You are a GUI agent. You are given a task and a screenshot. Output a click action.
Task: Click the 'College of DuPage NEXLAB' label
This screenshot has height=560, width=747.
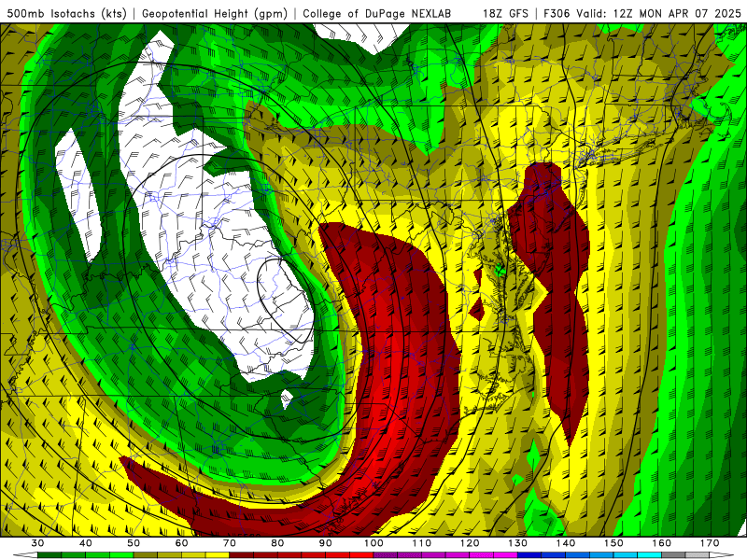tap(377, 14)
